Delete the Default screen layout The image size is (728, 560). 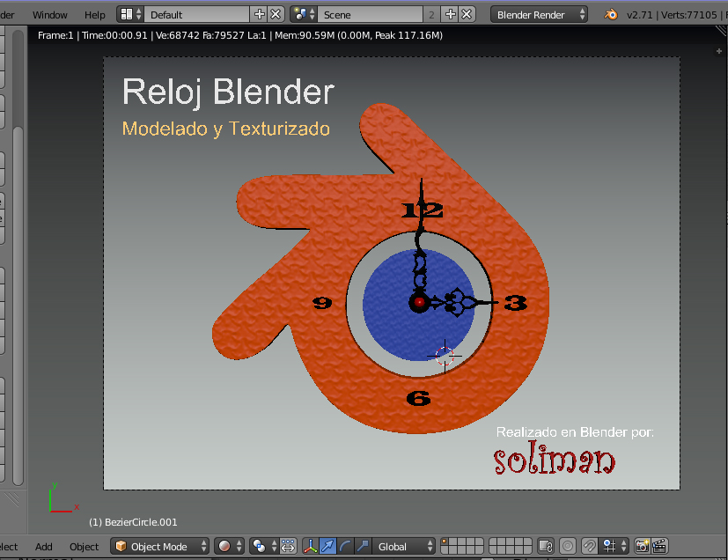point(276,14)
